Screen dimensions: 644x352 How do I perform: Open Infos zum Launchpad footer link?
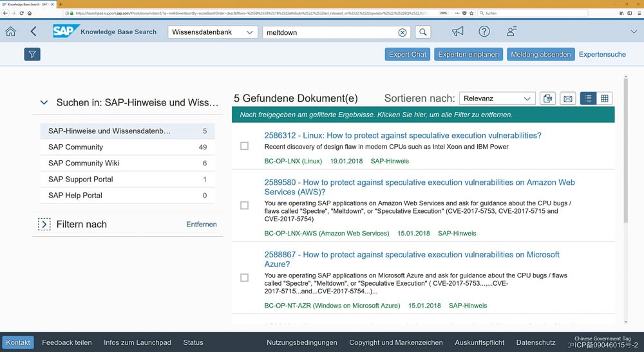coord(137,342)
